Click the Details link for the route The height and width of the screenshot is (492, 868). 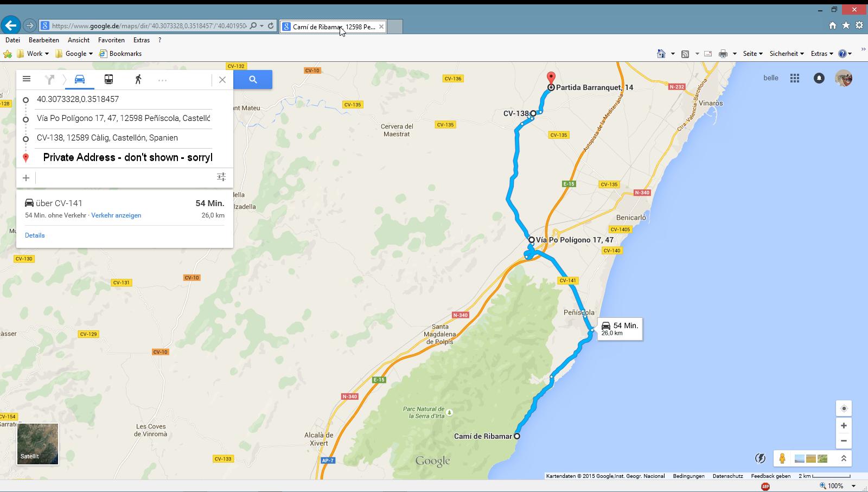click(35, 235)
